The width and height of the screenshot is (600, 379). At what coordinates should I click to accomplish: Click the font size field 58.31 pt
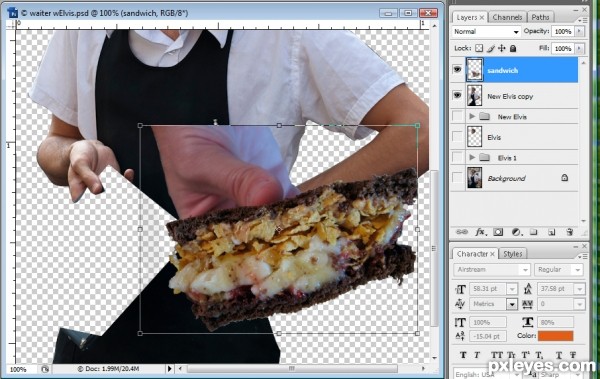(x=488, y=289)
